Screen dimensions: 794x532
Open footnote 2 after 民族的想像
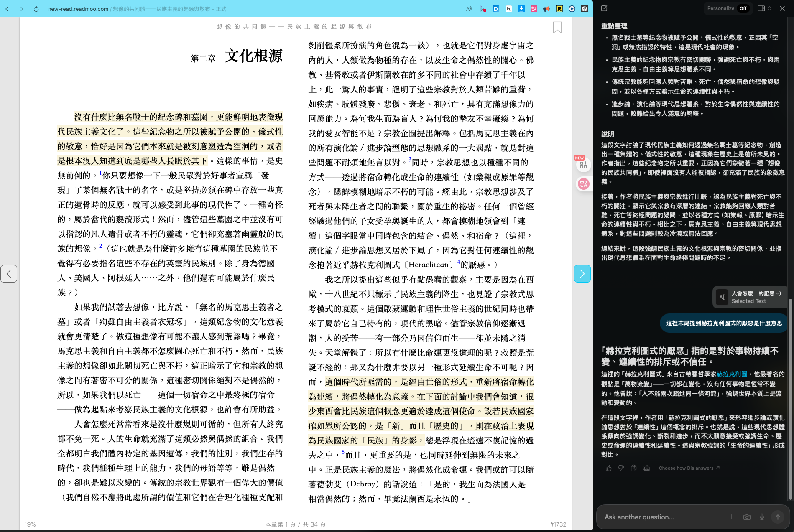pos(101,246)
